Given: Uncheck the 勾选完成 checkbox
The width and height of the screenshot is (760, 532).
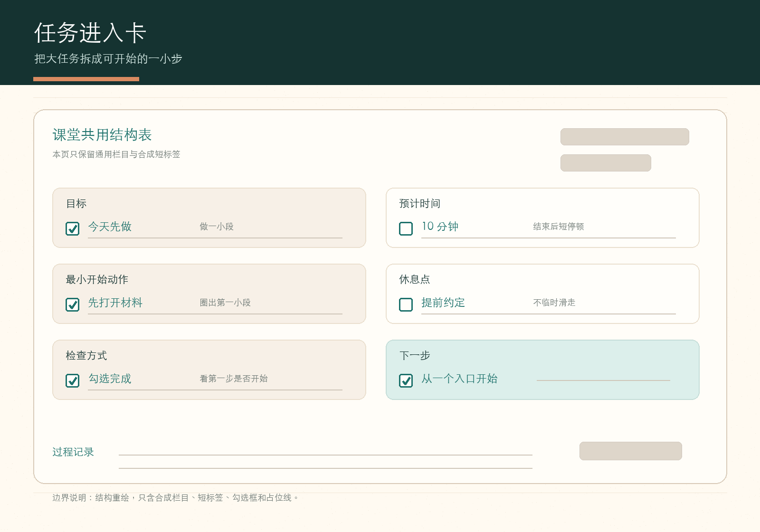Looking at the screenshot, I should point(73,380).
